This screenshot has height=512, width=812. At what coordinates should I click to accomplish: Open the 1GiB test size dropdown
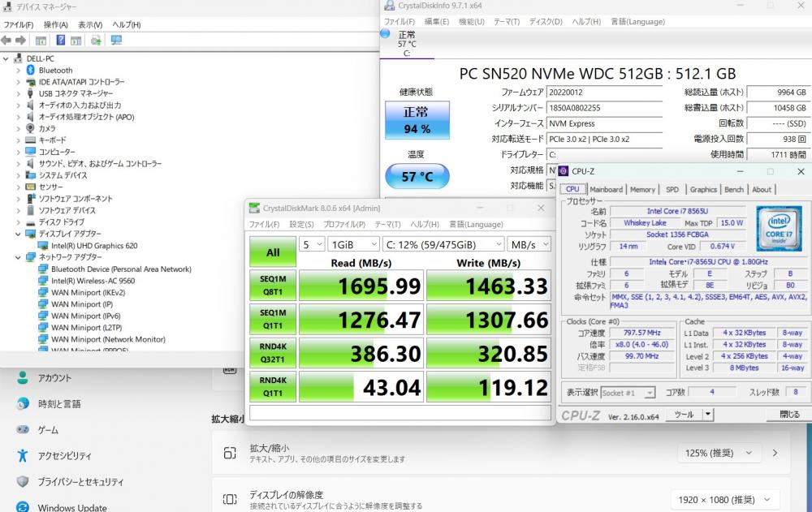coord(354,244)
